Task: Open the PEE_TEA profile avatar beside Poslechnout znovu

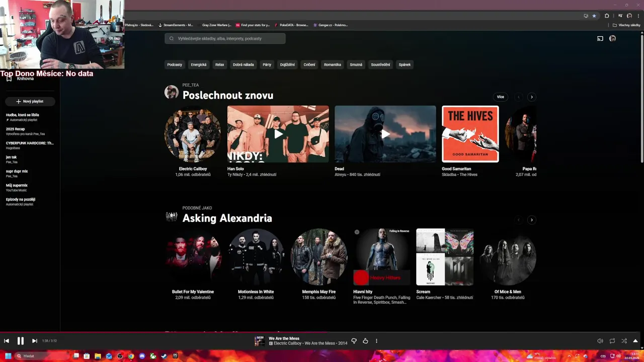Action: pyautogui.click(x=172, y=92)
